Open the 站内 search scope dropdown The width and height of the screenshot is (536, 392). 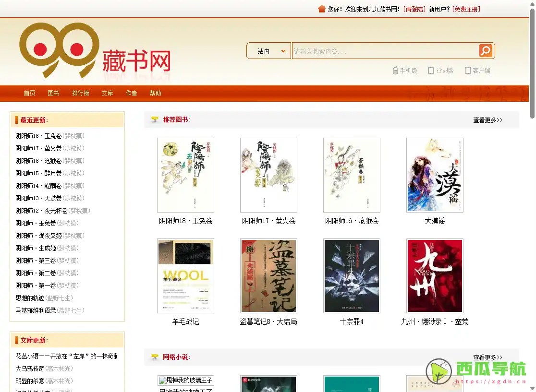point(268,50)
